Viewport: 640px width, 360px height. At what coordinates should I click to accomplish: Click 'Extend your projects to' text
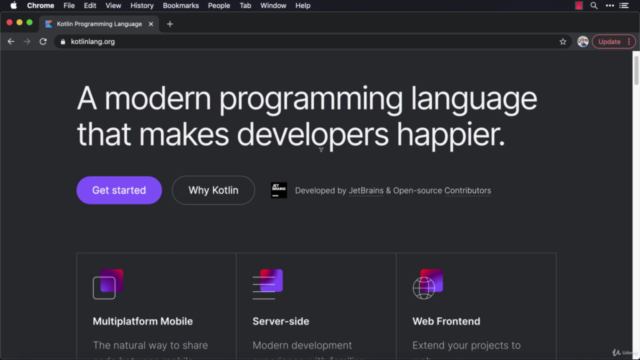(467, 345)
